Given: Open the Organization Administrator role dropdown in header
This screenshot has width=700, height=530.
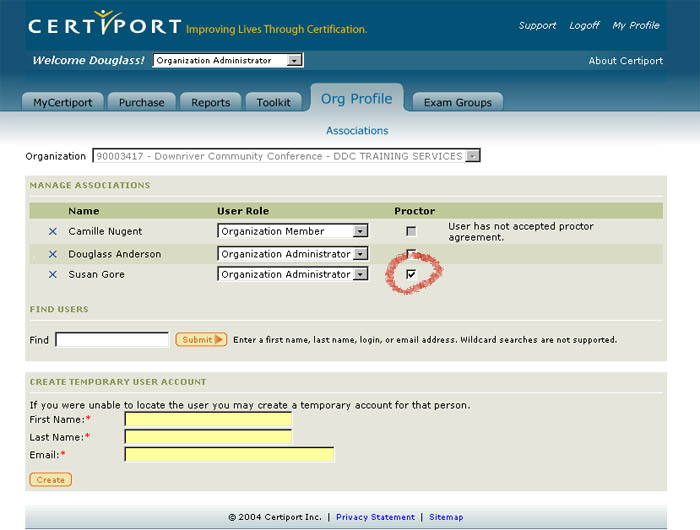Looking at the screenshot, I should pos(228,60).
